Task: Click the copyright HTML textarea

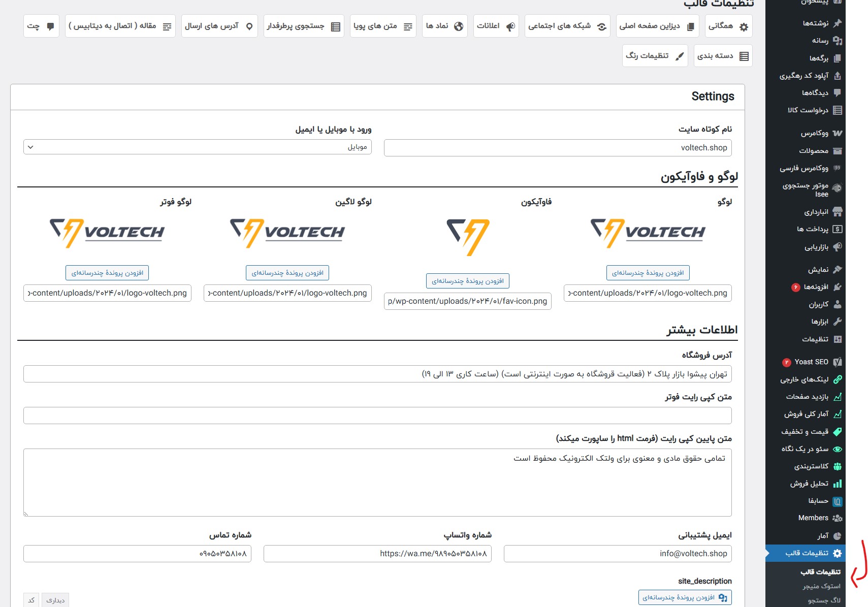Action: tap(377, 483)
